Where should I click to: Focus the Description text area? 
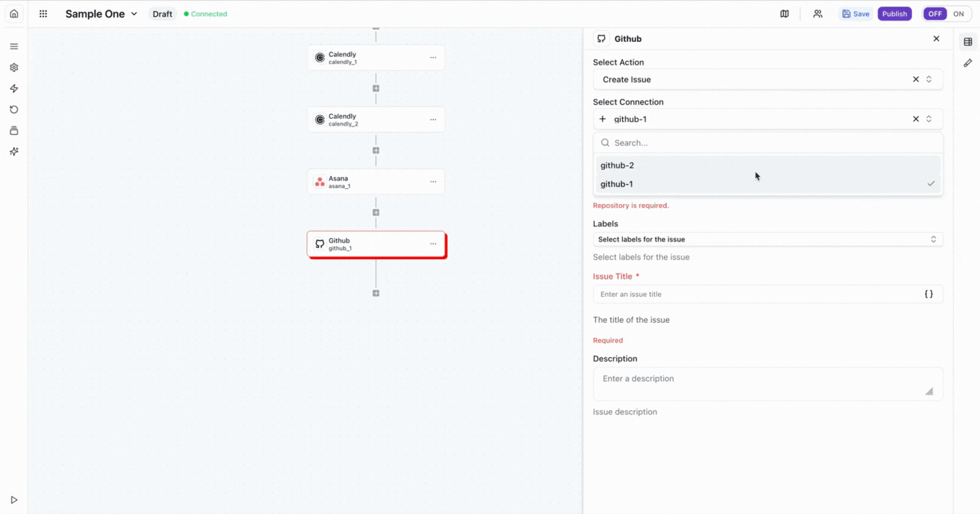768,383
